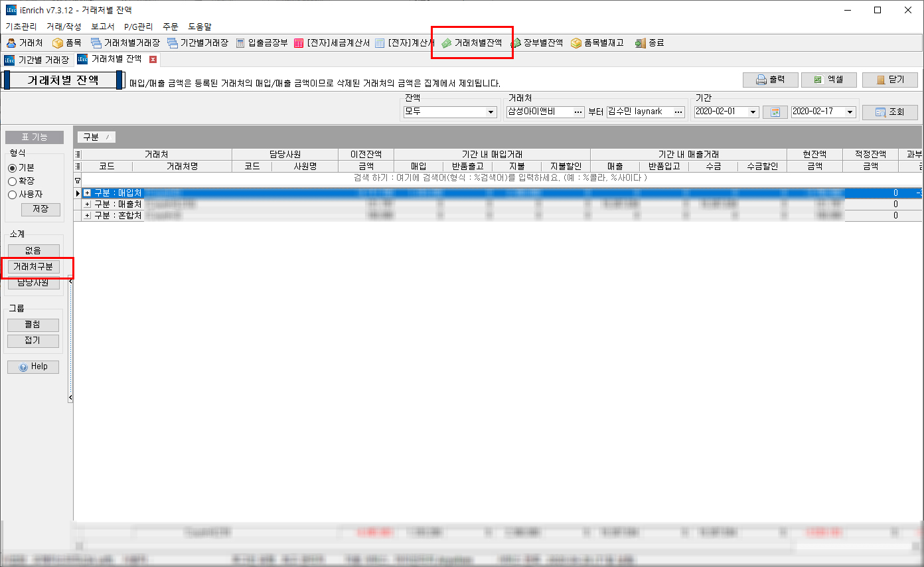Click the 반품출고 column header
The height and width of the screenshot is (567, 924).
coord(468,167)
